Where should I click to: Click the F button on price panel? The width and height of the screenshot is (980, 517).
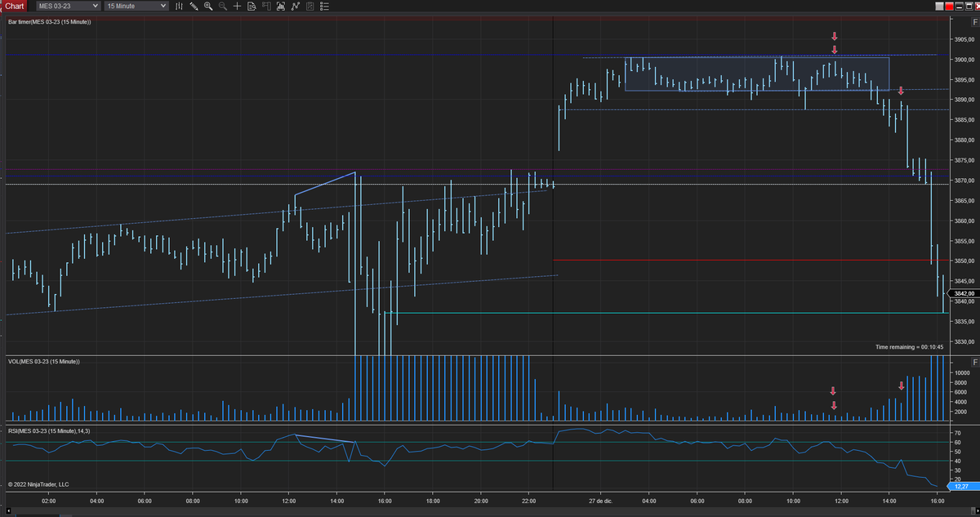[x=975, y=22]
